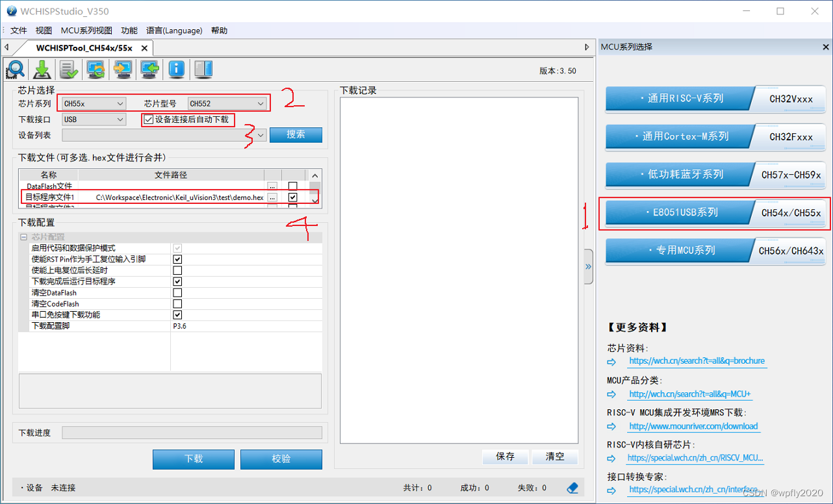Click arrow icon beside the MCU+ search link
The height and width of the screenshot is (504, 833).
click(x=611, y=394)
